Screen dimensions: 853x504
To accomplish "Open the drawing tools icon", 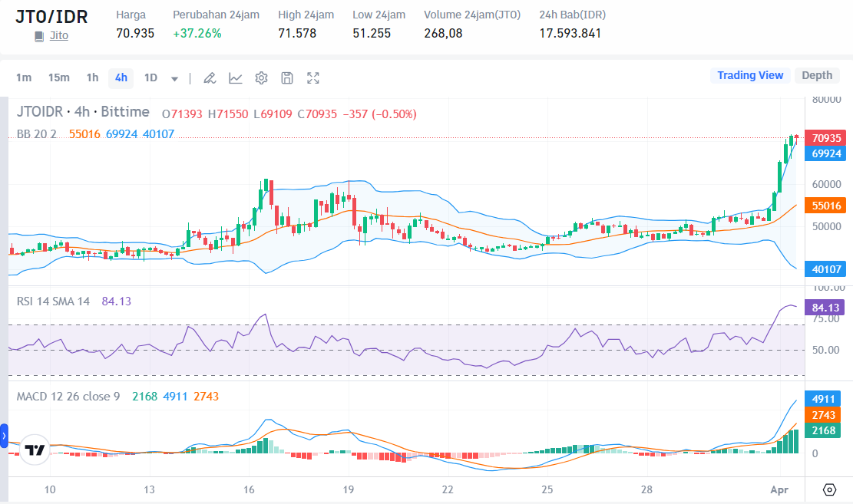I will pyautogui.click(x=209, y=77).
